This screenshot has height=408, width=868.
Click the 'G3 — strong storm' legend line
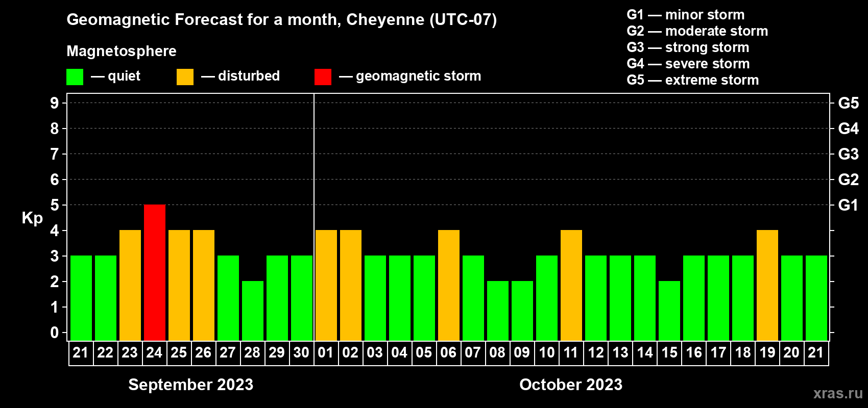(688, 47)
